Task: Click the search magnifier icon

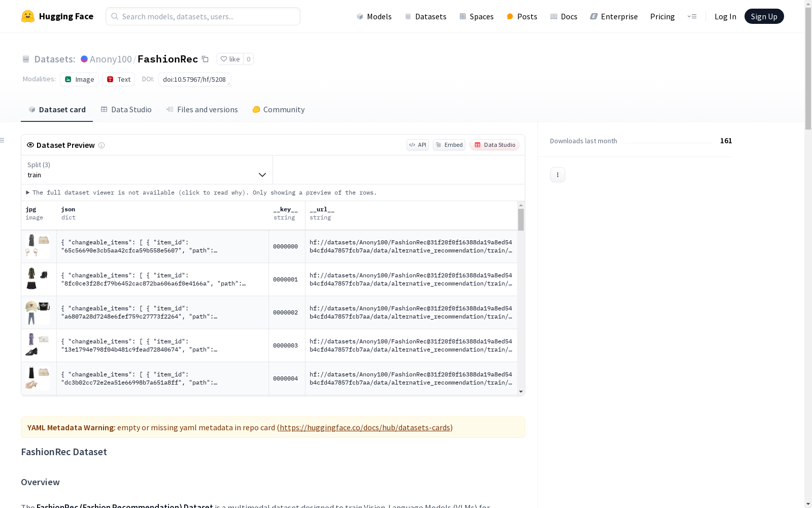Action: tap(115, 16)
